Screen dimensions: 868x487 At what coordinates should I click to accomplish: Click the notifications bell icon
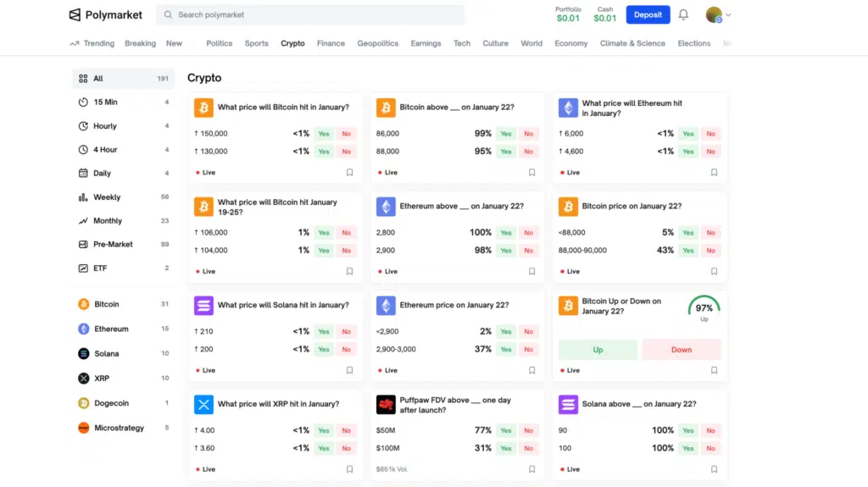click(683, 15)
